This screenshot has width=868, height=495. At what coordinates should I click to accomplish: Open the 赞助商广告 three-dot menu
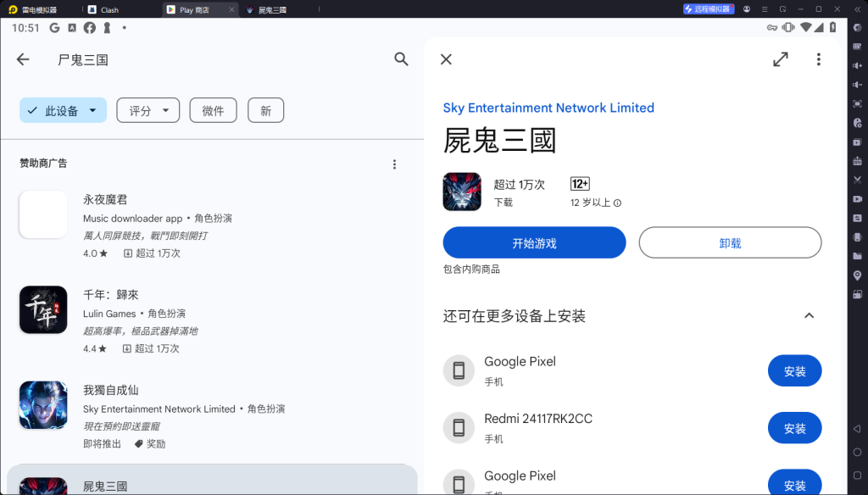tap(395, 164)
